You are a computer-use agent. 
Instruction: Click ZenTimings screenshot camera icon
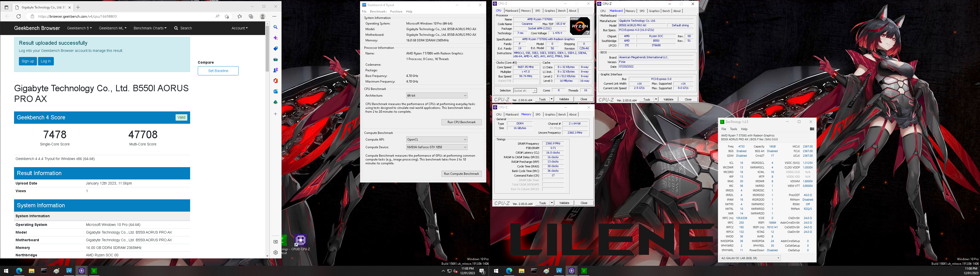pyautogui.click(x=812, y=129)
